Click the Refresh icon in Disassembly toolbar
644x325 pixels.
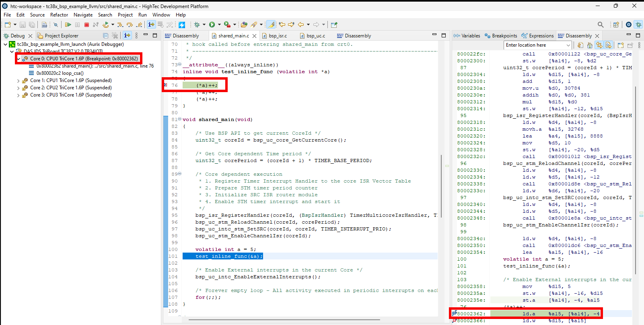[580, 45]
